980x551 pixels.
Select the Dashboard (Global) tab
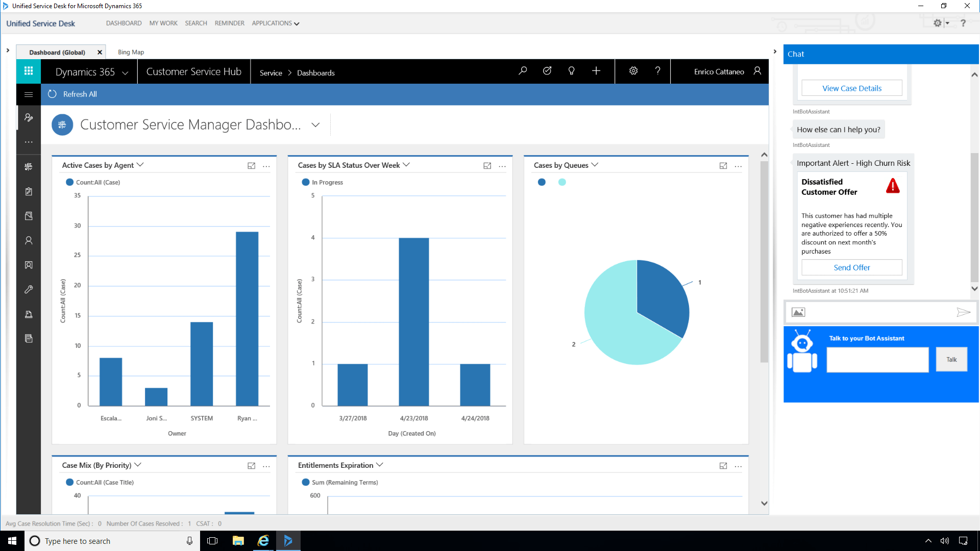pyautogui.click(x=57, y=53)
